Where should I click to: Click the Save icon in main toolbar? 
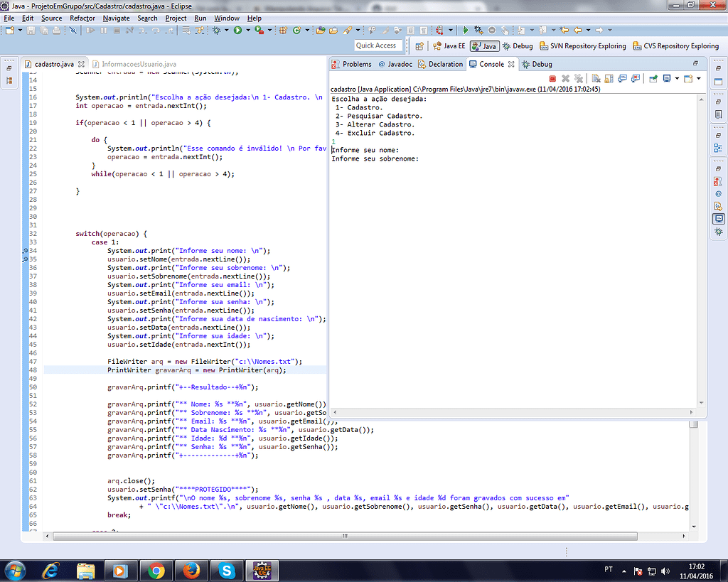click(x=31, y=30)
